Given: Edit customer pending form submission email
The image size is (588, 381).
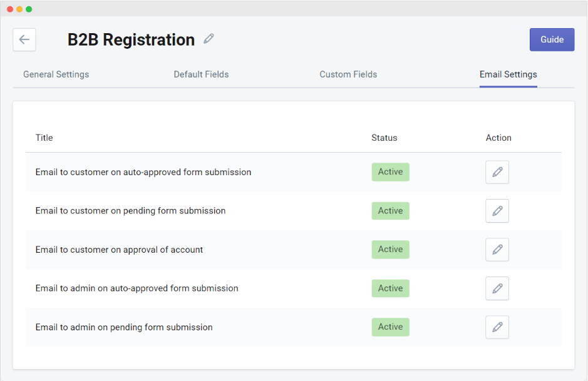Looking at the screenshot, I should pos(497,211).
